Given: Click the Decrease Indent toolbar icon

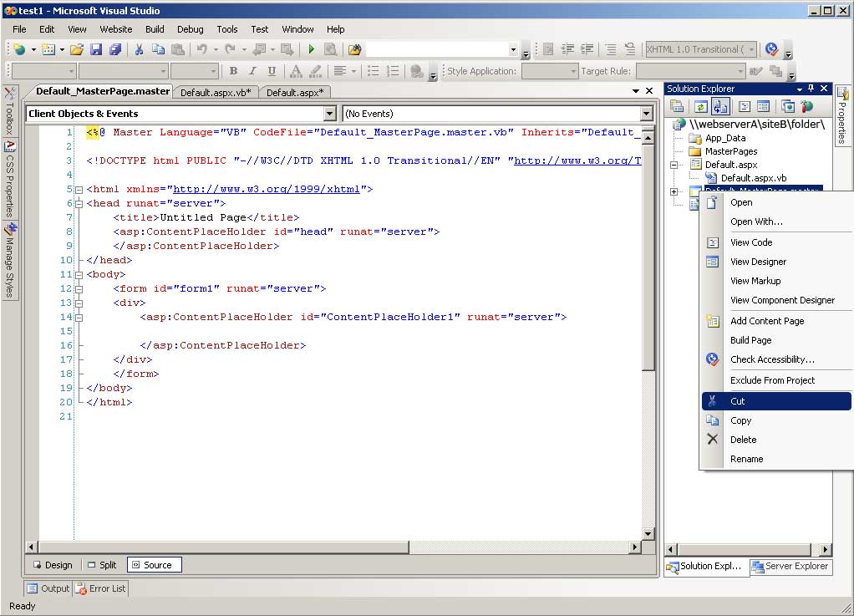Looking at the screenshot, I should click(567, 49).
